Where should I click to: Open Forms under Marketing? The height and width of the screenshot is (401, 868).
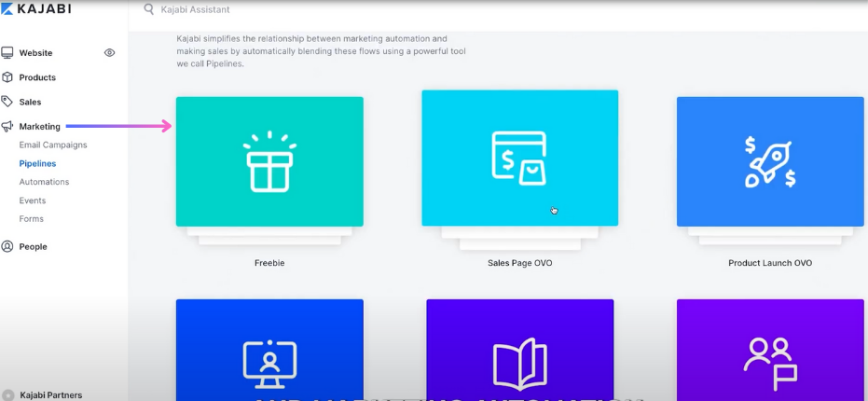pyautogui.click(x=32, y=219)
